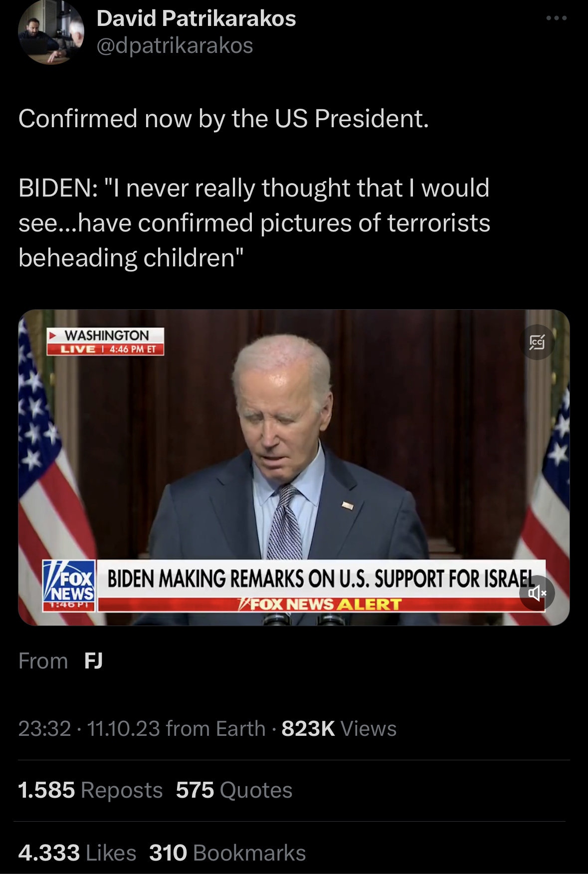588x874 pixels.
Task: Open the @dpatrikarakos handle
Action: [x=175, y=46]
